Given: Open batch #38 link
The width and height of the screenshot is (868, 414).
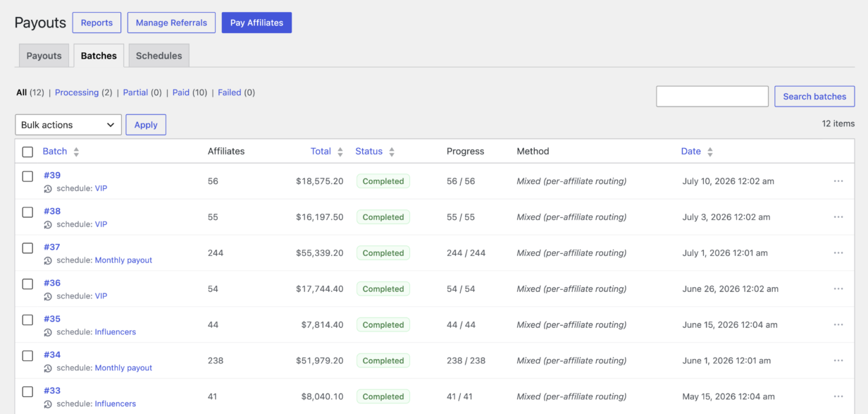Looking at the screenshot, I should [52, 212].
